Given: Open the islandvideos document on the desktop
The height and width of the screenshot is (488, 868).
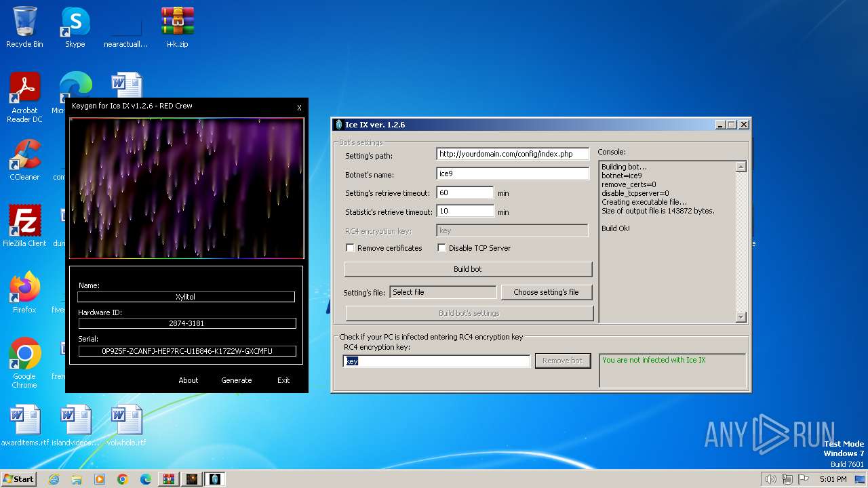Looking at the screenshot, I should click(x=75, y=426).
